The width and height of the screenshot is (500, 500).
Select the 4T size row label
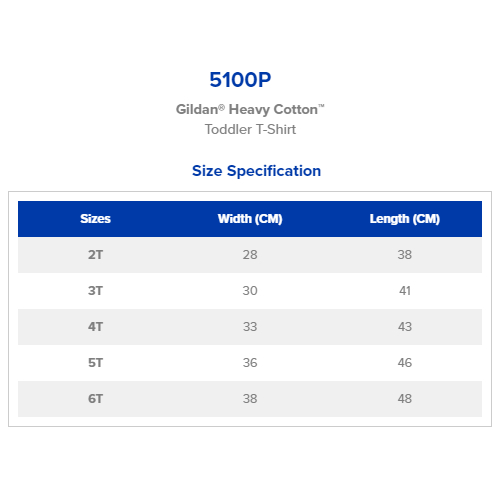pos(95,327)
